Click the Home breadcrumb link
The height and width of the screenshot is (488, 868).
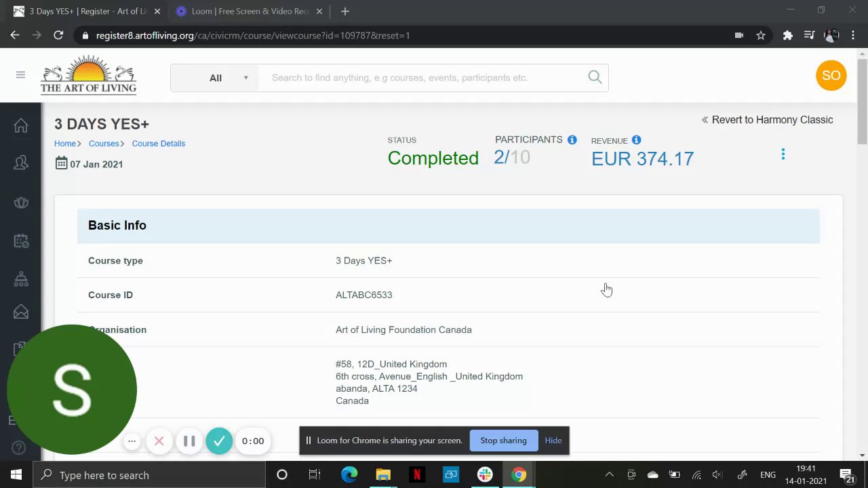[65, 144]
